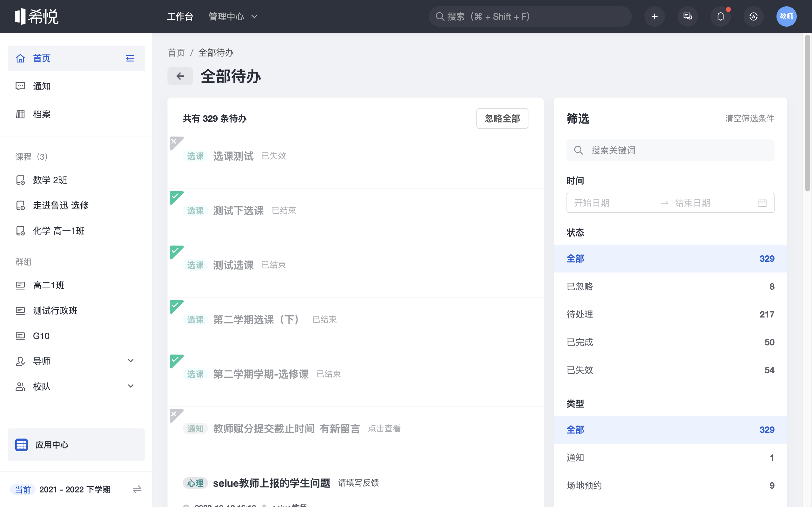Expand the 校队 group in sidebar
The height and width of the screenshot is (507, 812).
coord(131,386)
